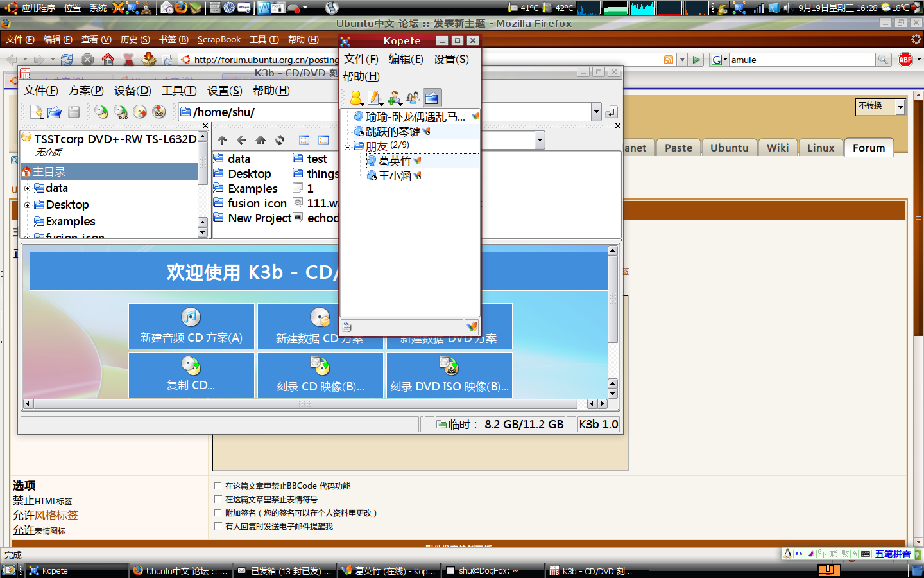Click K3b format DVD toolbar icon
This screenshot has width=924, height=578.
coord(158,112)
